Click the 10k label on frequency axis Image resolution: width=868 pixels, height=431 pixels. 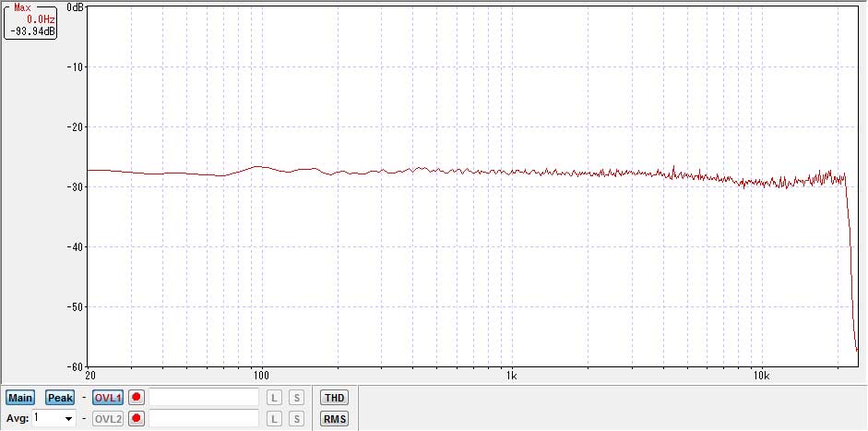tap(761, 376)
